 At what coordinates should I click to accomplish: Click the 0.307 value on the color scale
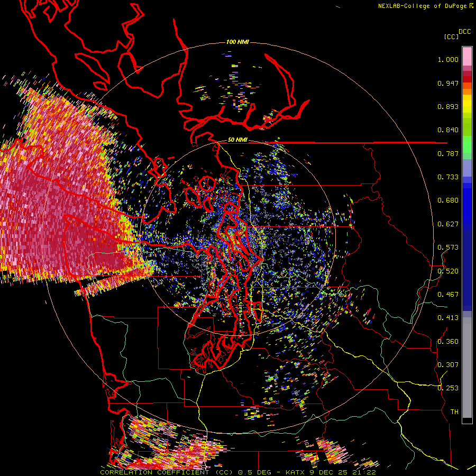[x=448, y=365]
